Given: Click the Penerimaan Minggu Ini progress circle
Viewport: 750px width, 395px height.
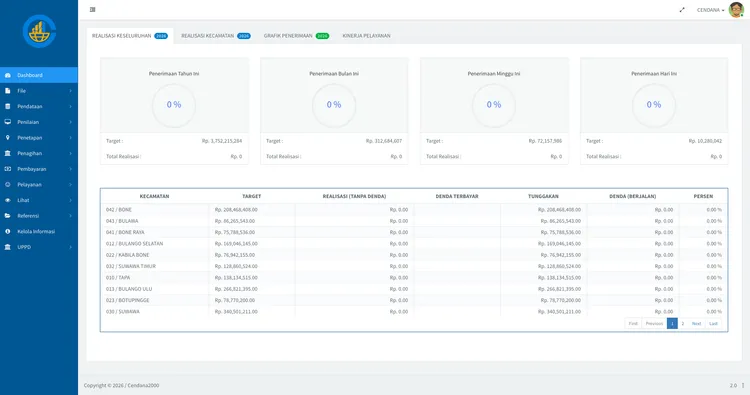Looking at the screenshot, I should tap(494, 105).
